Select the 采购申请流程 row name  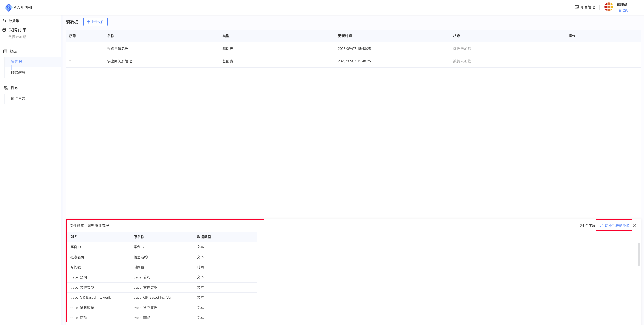pyautogui.click(x=118, y=49)
